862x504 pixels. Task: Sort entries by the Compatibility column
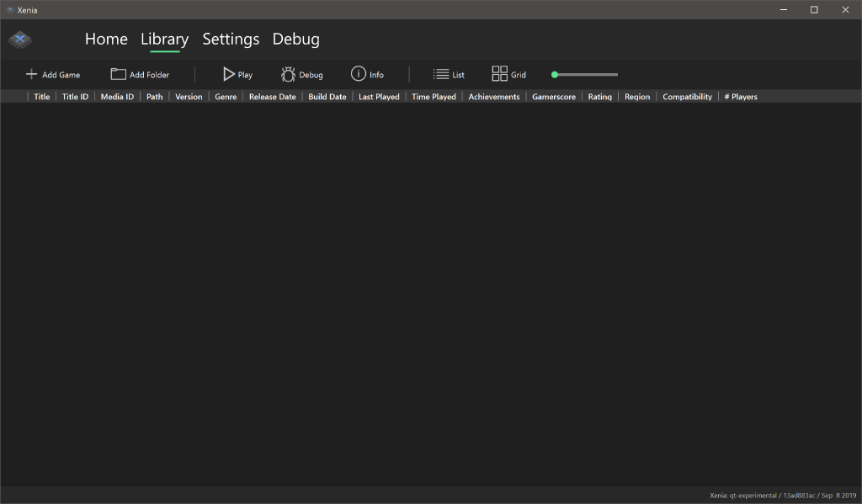point(687,96)
